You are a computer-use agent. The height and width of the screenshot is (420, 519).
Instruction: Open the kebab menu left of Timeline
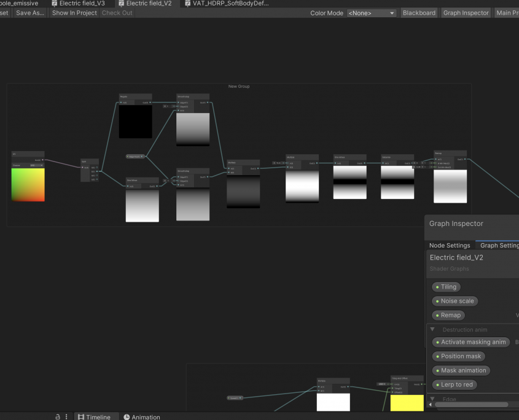coord(66,417)
